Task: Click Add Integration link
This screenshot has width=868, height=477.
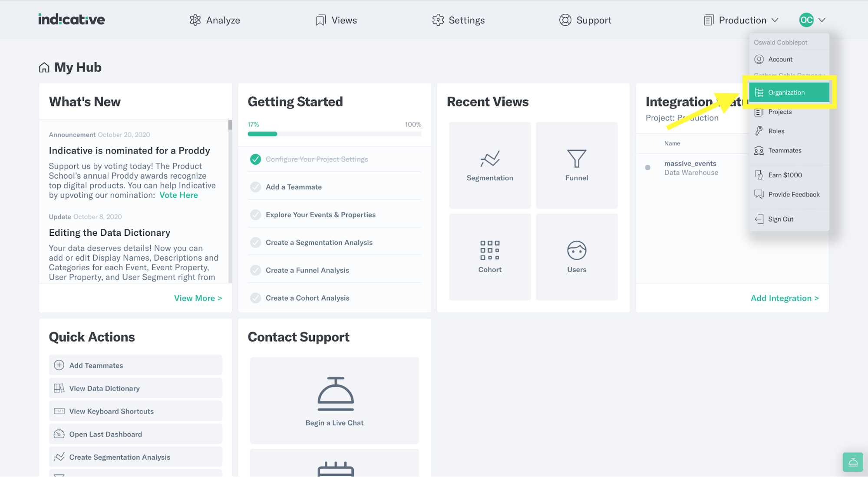Action: pos(785,298)
